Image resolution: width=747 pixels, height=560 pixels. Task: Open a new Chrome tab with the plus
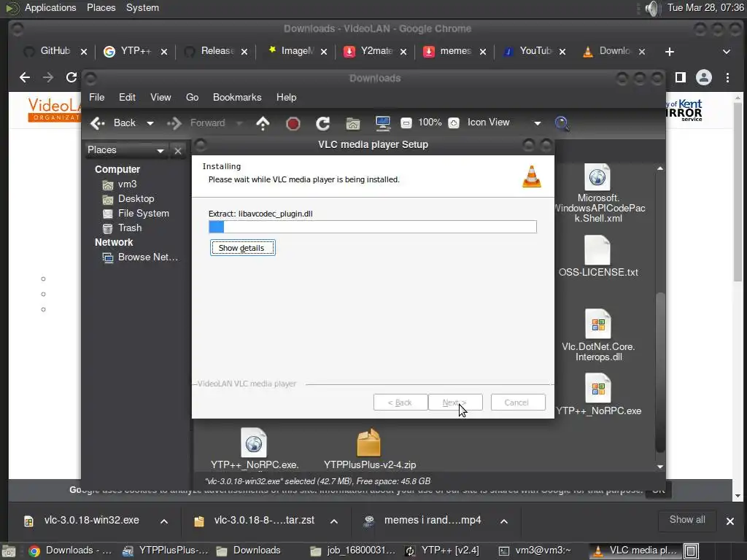(x=670, y=52)
